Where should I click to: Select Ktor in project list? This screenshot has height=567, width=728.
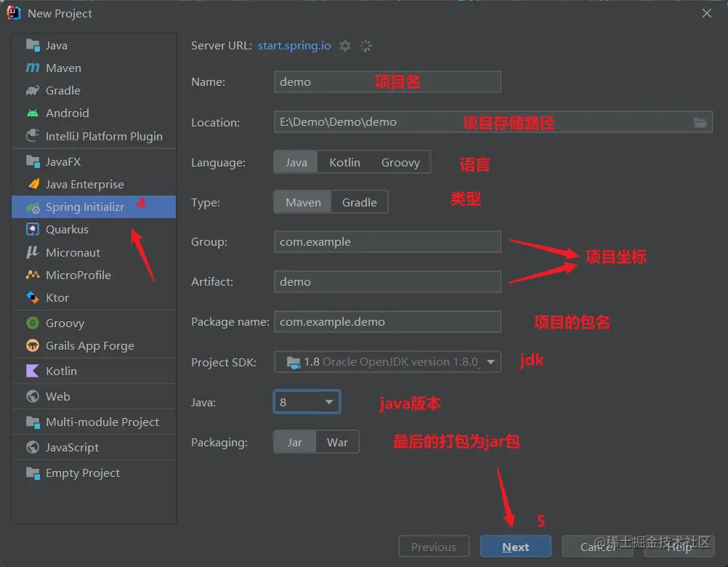[94, 297]
